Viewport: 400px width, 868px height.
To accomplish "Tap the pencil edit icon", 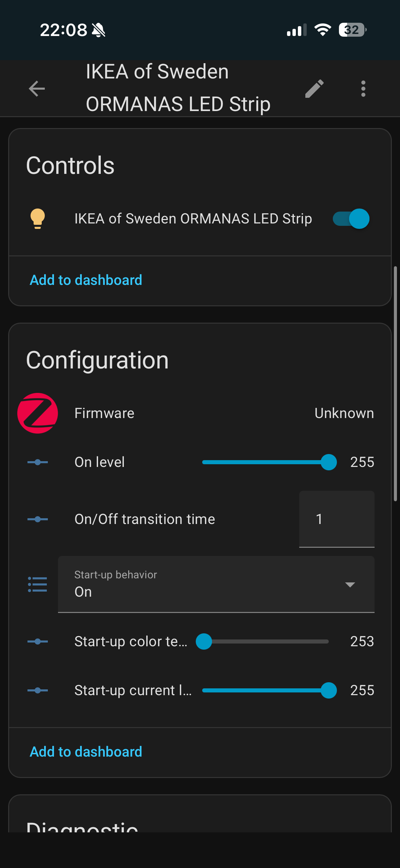I will (x=314, y=89).
